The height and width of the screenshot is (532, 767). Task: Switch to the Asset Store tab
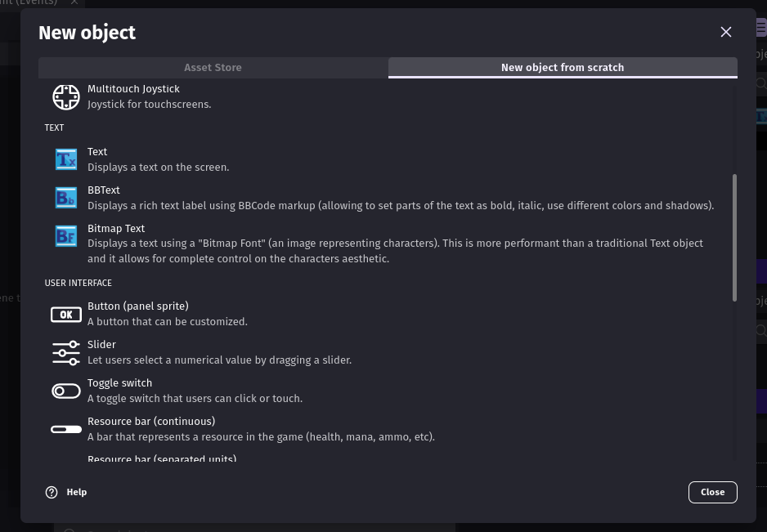tap(213, 67)
